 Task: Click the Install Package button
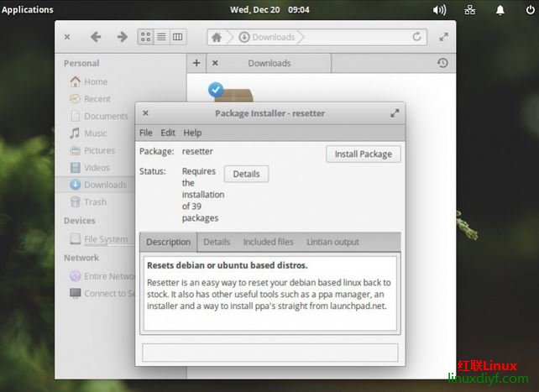tap(363, 154)
